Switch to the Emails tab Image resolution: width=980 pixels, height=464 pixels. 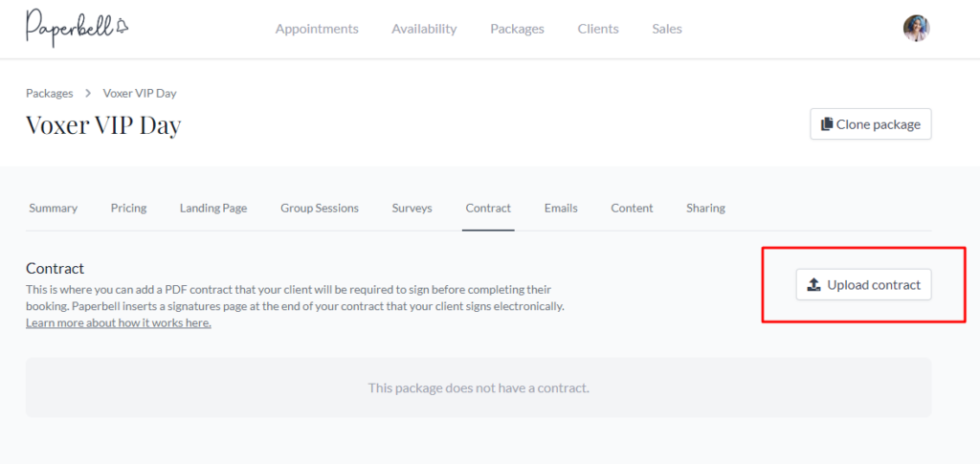(x=561, y=208)
